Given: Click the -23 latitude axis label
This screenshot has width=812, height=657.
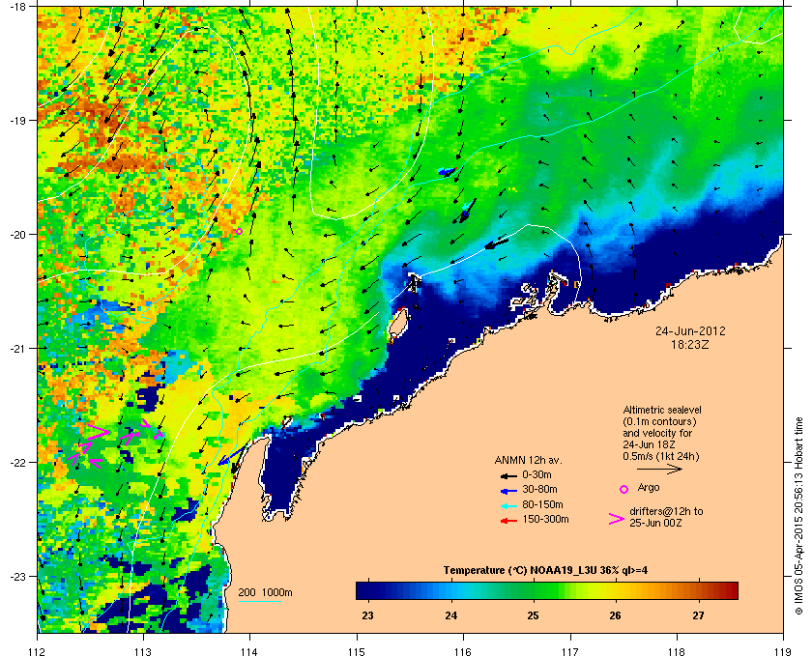Looking at the screenshot, I should point(18,576).
